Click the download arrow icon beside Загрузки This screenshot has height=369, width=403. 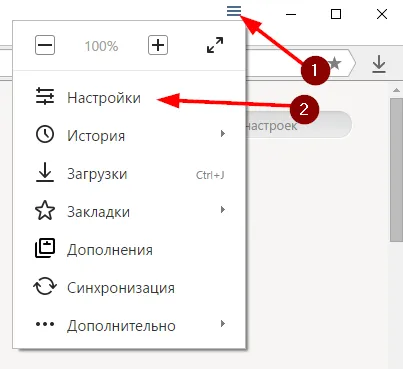pos(45,173)
